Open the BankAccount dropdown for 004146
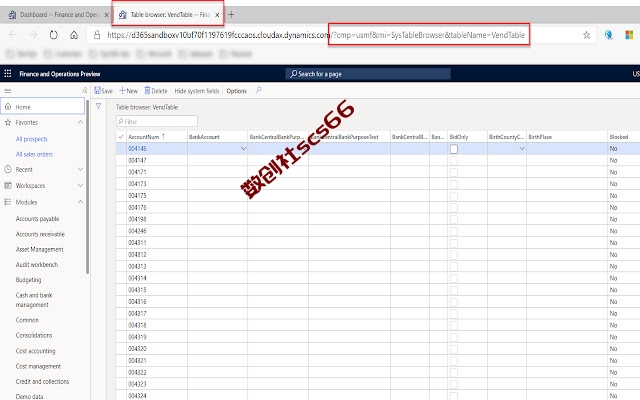 click(243, 149)
